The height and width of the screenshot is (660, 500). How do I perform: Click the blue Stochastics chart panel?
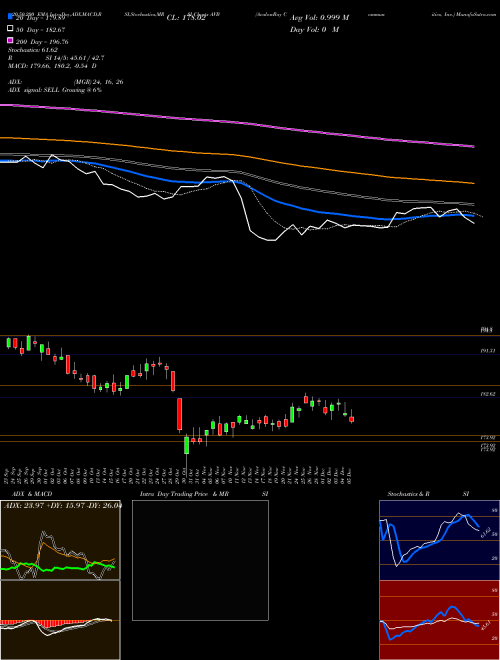[440, 540]
